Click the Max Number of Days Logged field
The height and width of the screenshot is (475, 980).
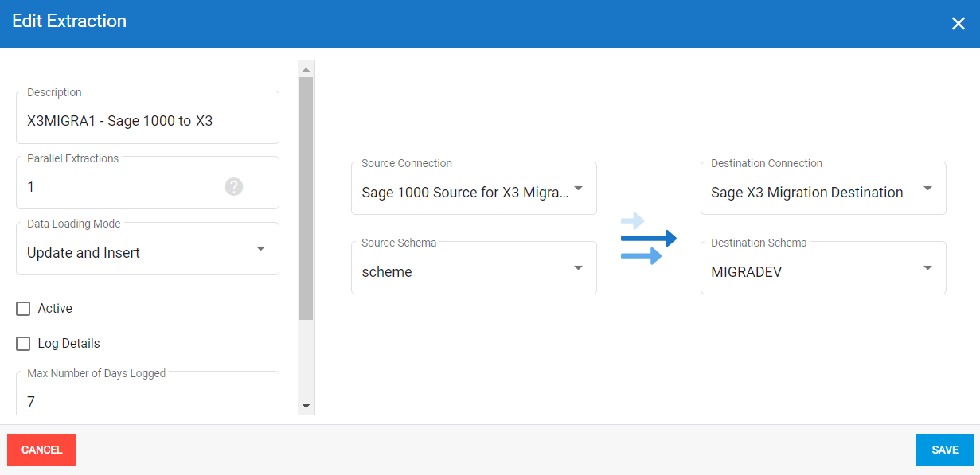(x=147, y=401)
